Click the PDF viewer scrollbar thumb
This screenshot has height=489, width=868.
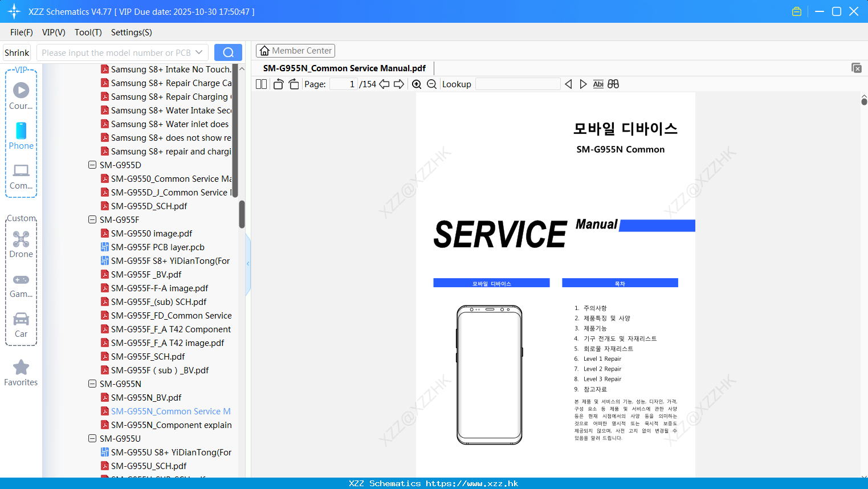864,101
